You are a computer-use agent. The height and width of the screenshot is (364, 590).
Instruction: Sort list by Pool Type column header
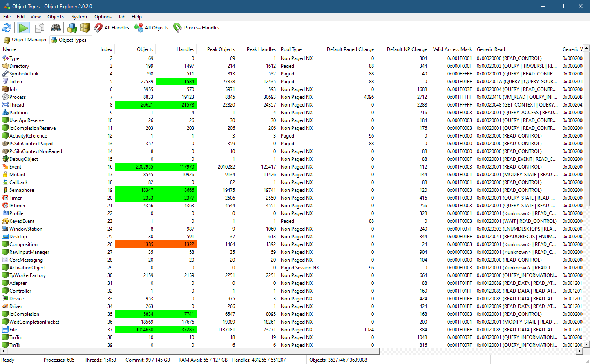(x=291, y=49)
